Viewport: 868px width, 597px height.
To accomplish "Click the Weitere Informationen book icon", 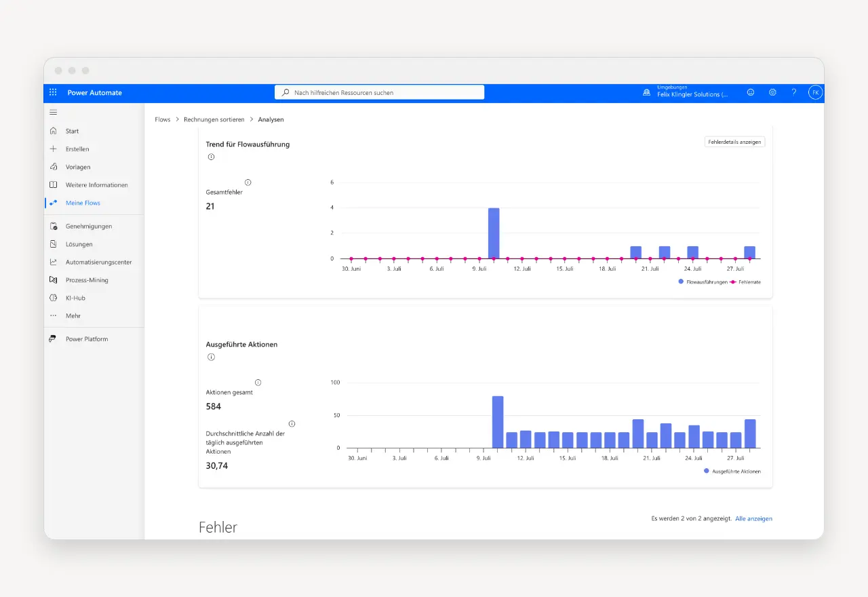I will click(53, 185).
